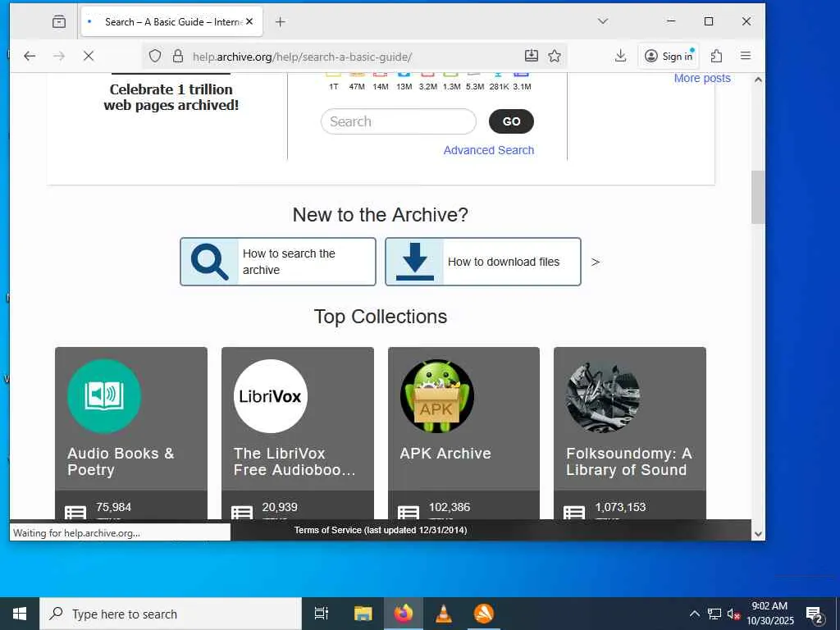This screenshot has height=630, width=840.
Task: Open the extensions puzzle icon
Action: (x=716, y=56)
